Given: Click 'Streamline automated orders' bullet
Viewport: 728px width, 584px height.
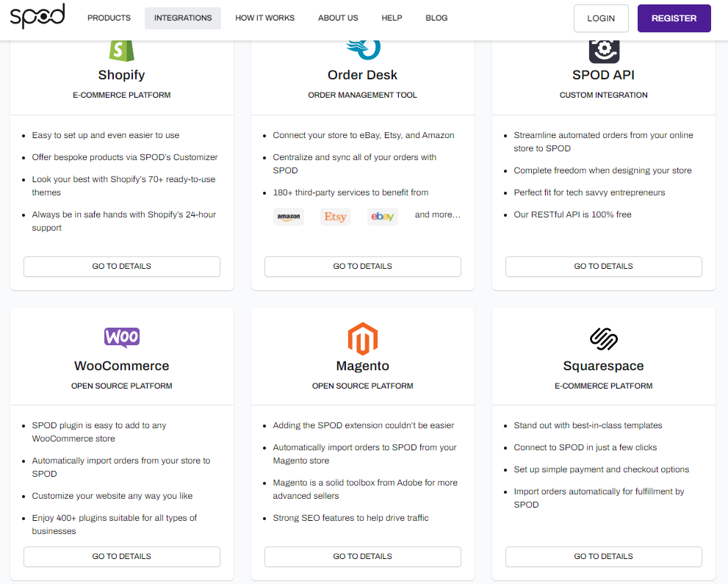Looking at the screenshot, I should 604,142.
